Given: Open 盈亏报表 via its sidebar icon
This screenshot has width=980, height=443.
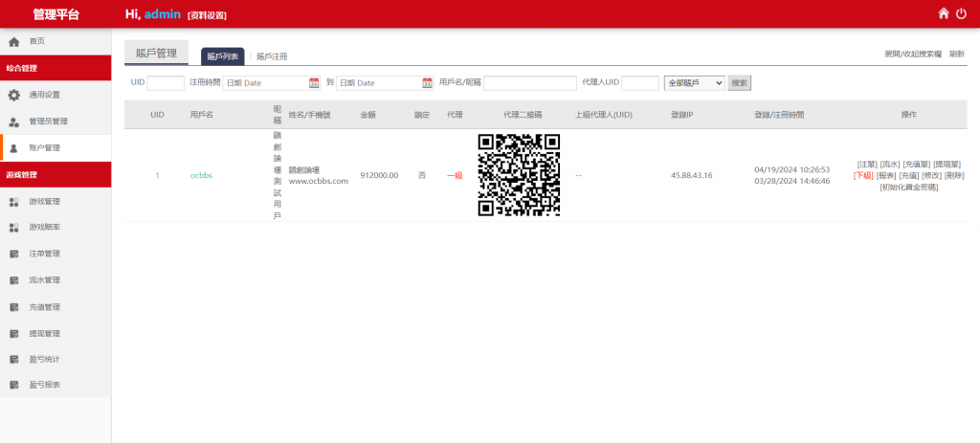Looking at the screenshot, I should (13, 386).
